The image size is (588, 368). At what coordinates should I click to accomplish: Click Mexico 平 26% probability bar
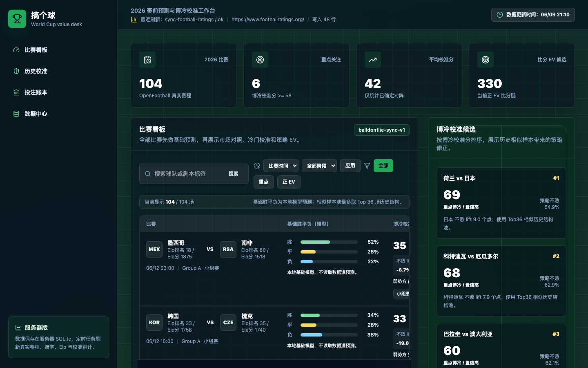329,252
